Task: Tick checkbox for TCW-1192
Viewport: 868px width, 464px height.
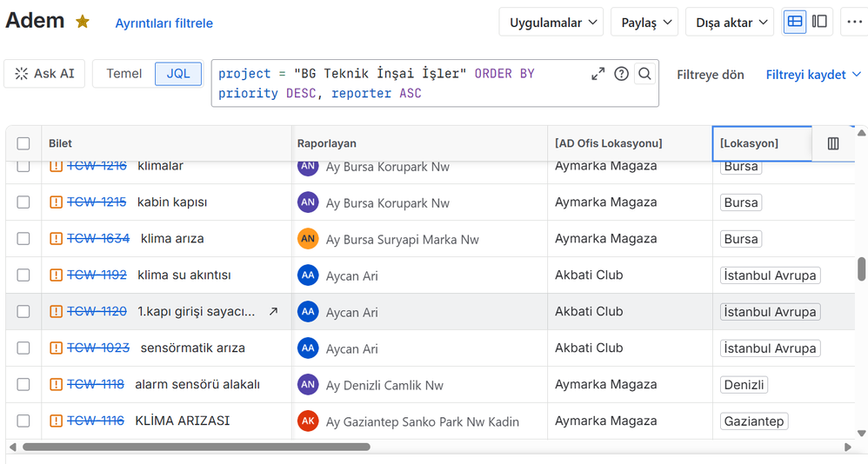Action: pos(23,275)
